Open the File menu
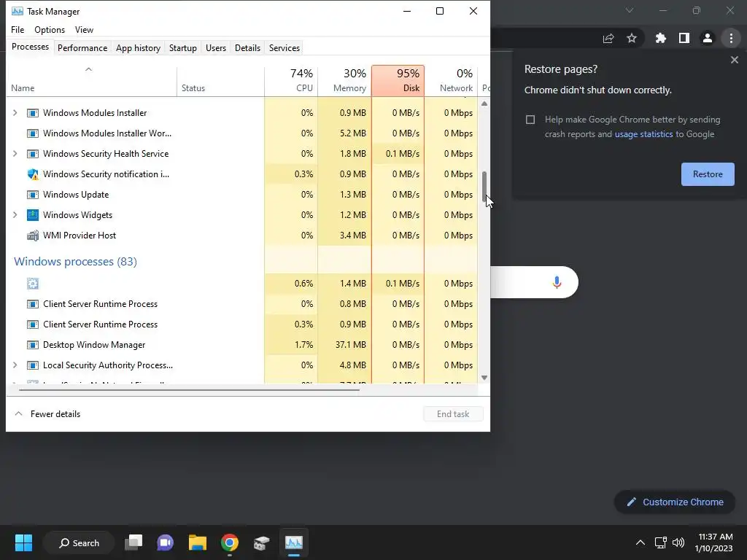Screen dimensions: 747x560 [18, 29]
